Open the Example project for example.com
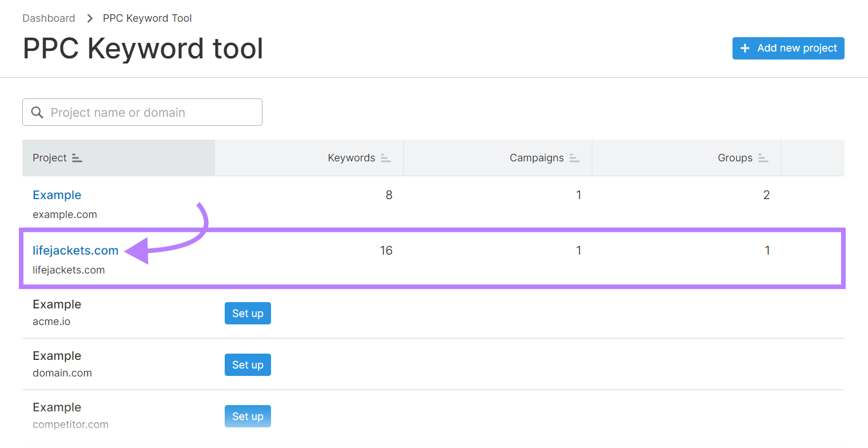Screen dimensions: 868x448 click(57, 195)
